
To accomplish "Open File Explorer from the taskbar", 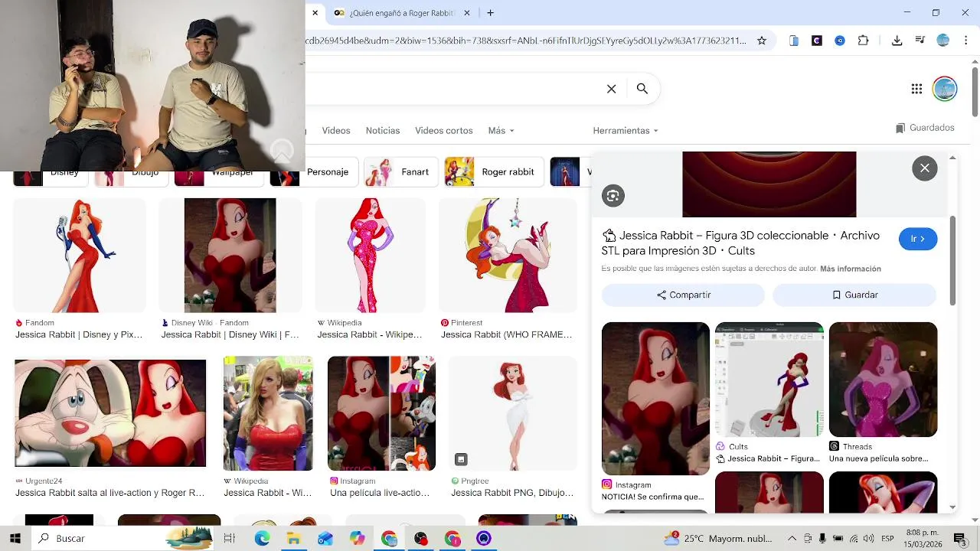I will tap(293, 538).
